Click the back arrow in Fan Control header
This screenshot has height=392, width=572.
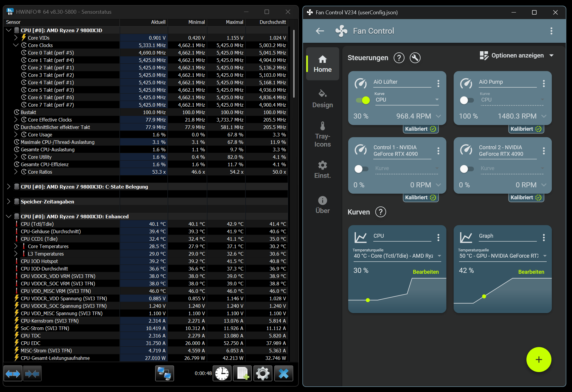point(320,31)
